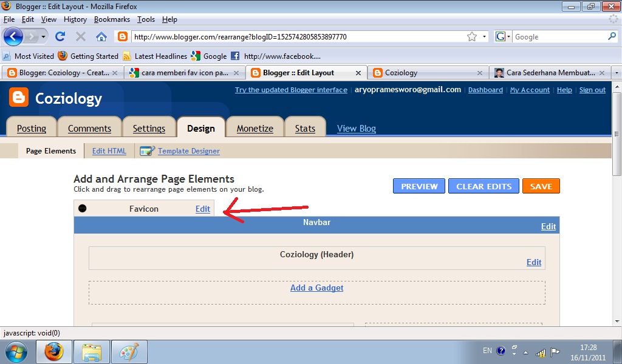Click Edit on the Coziology (Header) element
The width and height of the screenshot is (622, 364).
pos(534,262)
